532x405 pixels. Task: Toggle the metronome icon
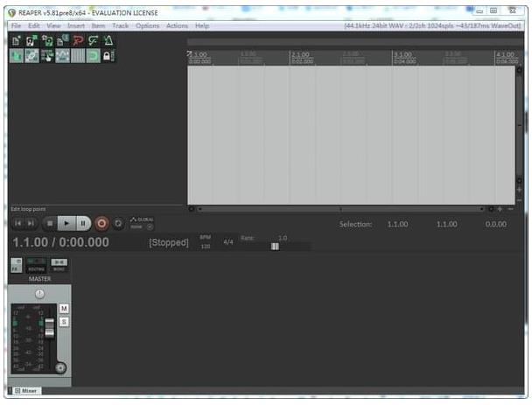[x=108, y=41]
